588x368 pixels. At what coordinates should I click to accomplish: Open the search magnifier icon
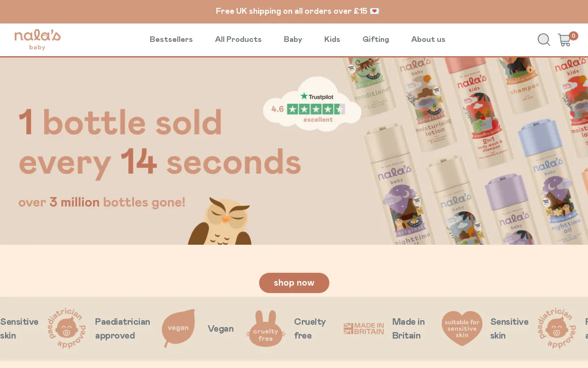click(544, 40)
